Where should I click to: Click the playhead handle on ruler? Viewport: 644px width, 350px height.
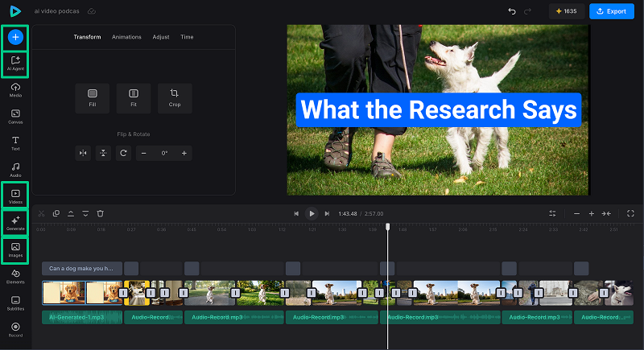tap(387, 227)
